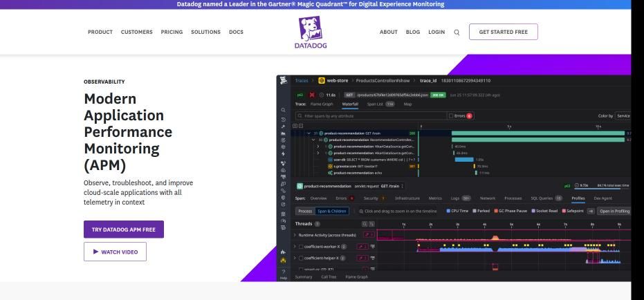Click the pin button on coefficient-helper-X row
Viewport: 644px width, 300px height.
coord(362,258)
